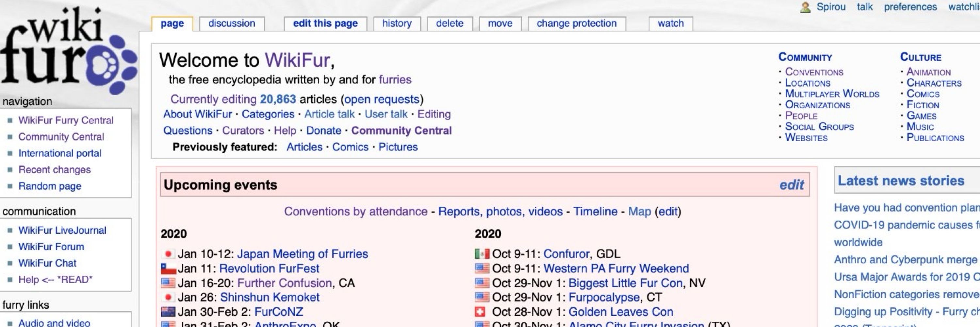
Task: Open the discussion tab
Action: pos(232,24)
